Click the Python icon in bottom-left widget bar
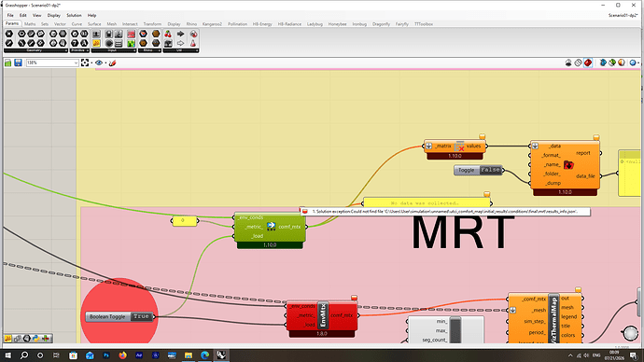This screenshot has height=362, width=644. coord(36,339)
